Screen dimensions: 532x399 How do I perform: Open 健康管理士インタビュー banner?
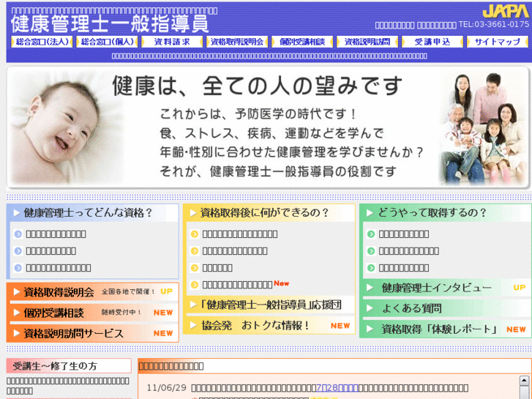446,288
